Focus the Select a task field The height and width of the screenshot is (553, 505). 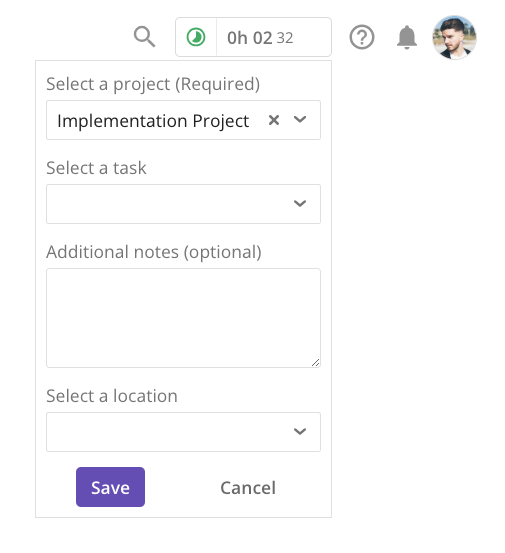click(183, 204)
